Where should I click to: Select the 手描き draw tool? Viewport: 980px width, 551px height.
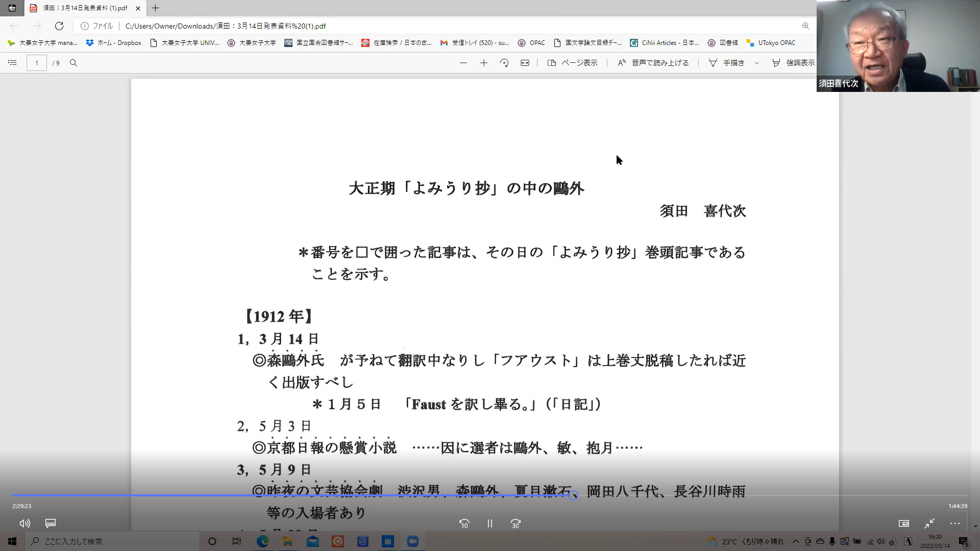pyautogui.click(x=727, y=63)
